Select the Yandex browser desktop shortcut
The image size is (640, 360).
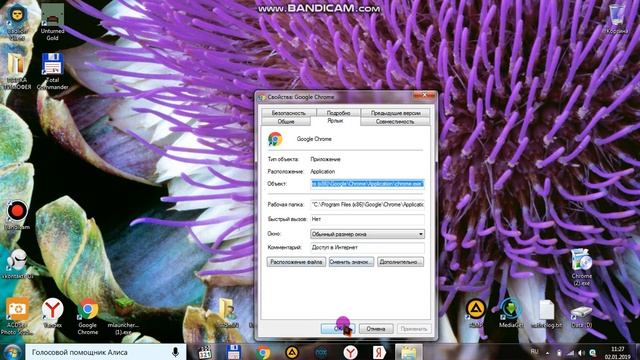pyautogui.click(x=52, y=313)
